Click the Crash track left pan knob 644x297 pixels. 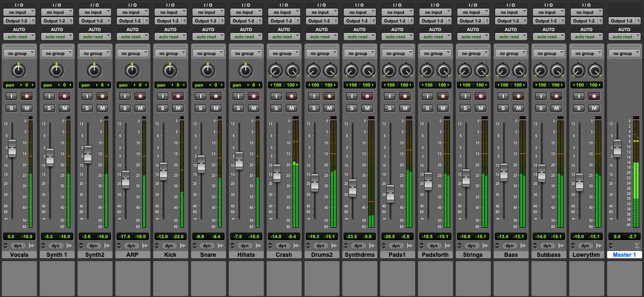[275, 71]
